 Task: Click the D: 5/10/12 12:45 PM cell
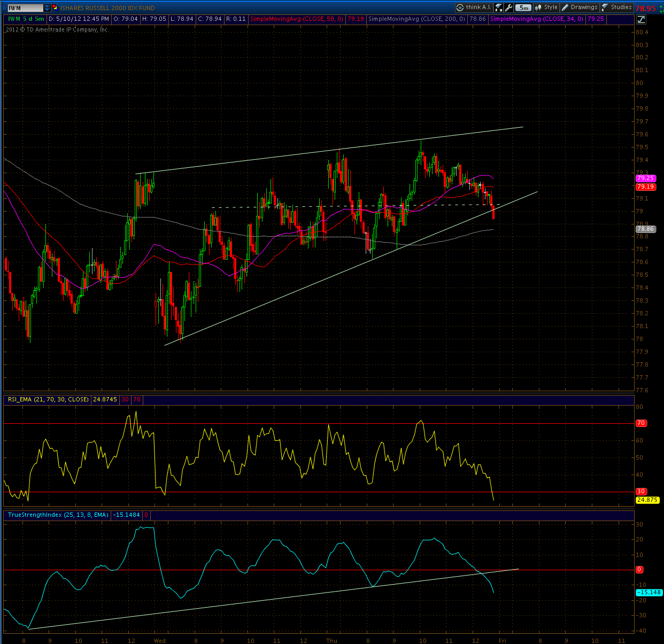[79, 19]
